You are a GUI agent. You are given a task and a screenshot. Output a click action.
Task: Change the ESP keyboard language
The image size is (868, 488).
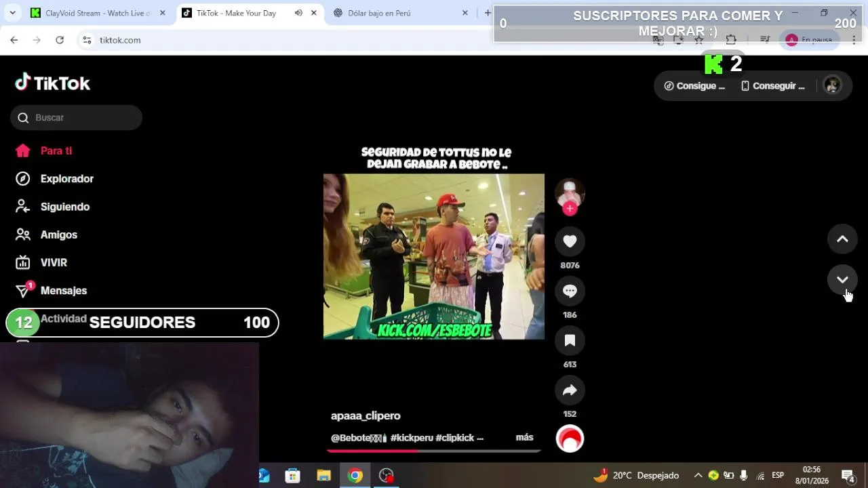(778, 475)
